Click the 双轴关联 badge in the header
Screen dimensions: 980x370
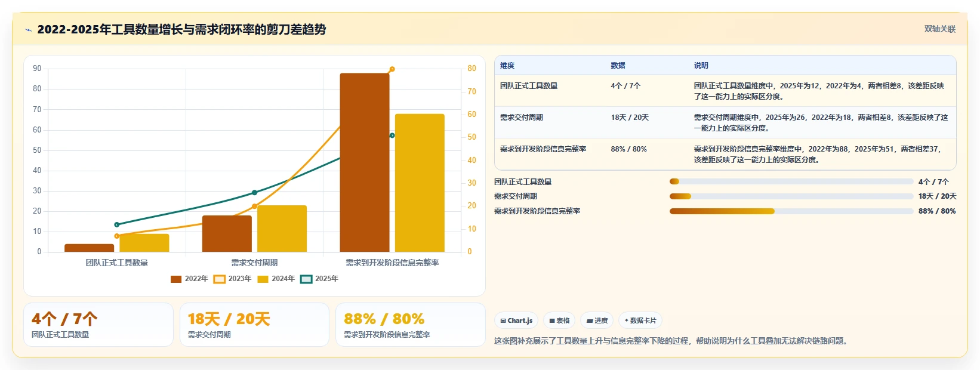pos(940,29)
